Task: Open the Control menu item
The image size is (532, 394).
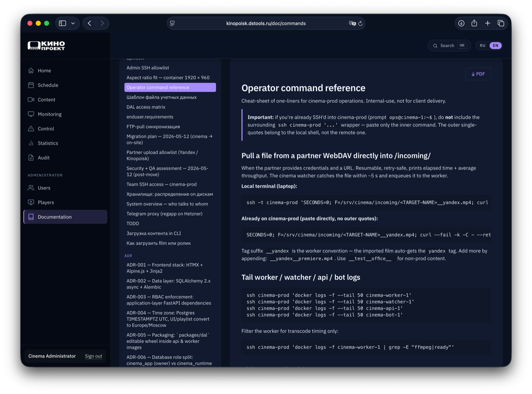Action: (x=65, y=129)
